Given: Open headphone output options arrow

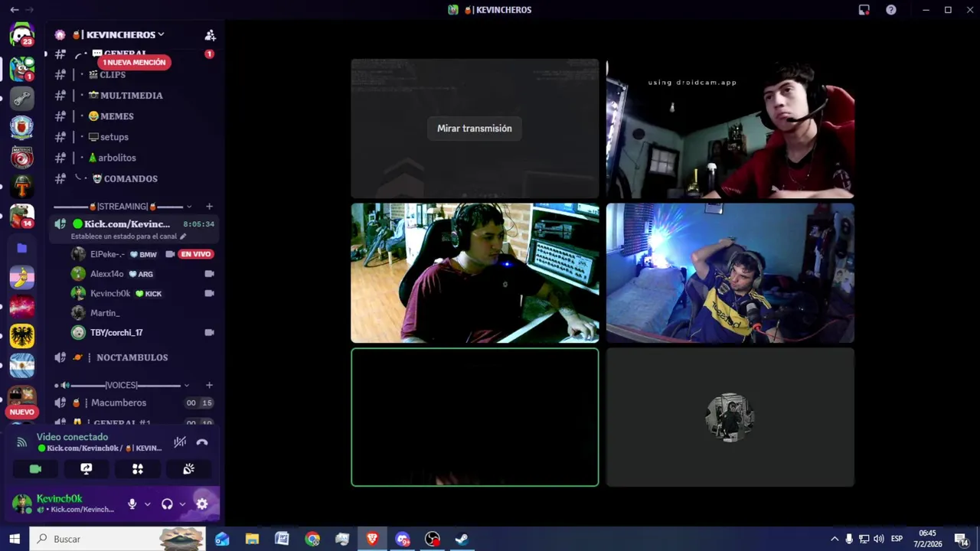Looking at the screenshot, I should coord(182,504).
